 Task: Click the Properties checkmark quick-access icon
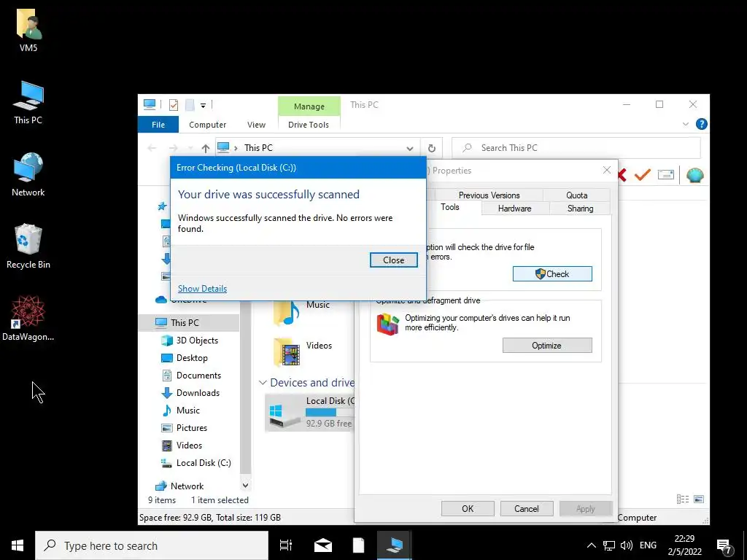coord(174,105)
